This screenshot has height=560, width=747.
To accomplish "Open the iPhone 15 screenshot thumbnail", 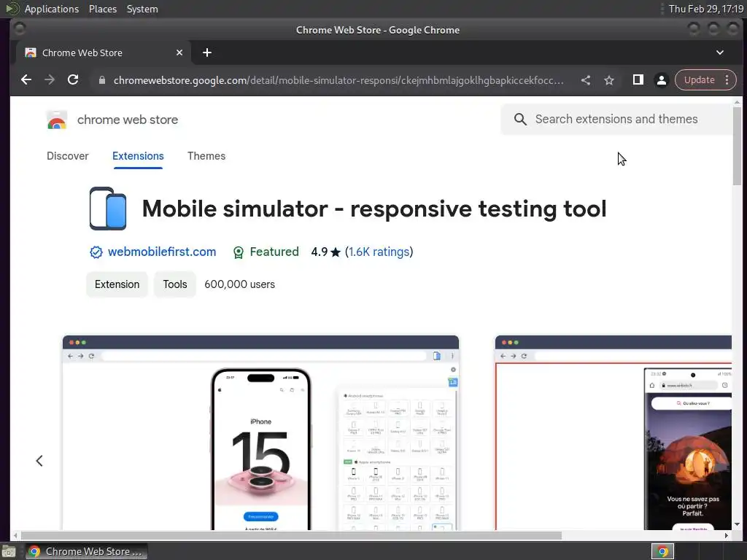I will (260, 432).
